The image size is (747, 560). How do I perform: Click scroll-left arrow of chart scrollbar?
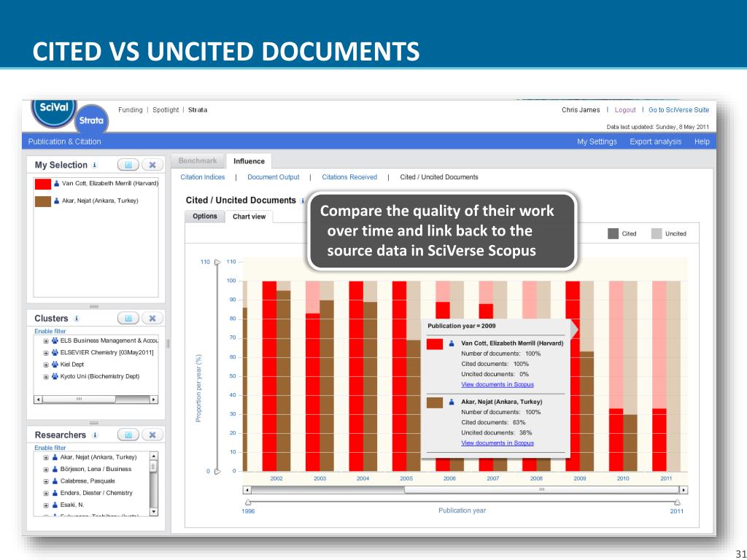point(247,490)
